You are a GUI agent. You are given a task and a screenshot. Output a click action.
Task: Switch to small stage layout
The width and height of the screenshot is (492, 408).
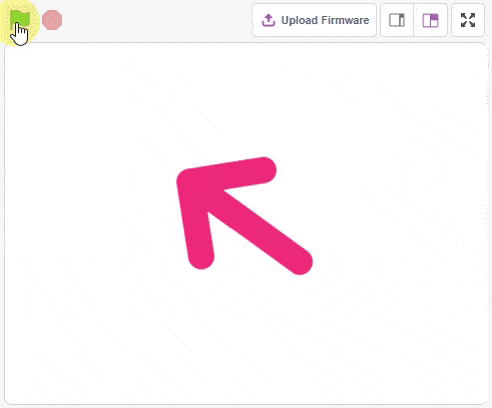pyautogui.click(x=397, y=20)
